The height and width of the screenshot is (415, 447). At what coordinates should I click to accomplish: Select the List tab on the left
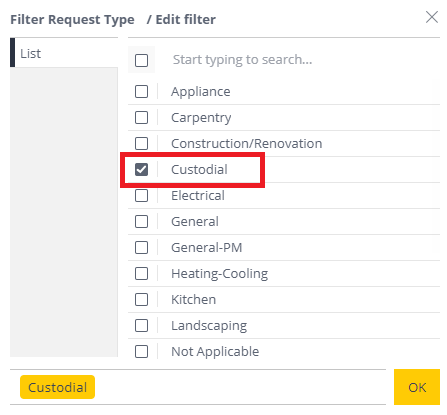tap(64, 53)
